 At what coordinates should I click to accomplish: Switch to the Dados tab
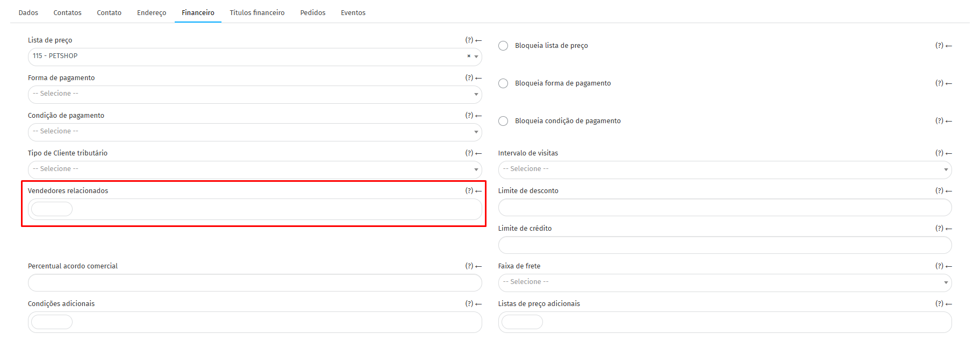point(28,13)
